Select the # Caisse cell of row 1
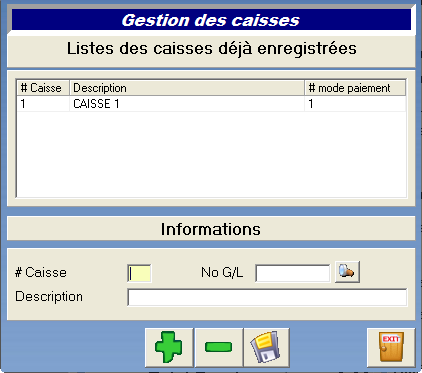Image resolution: width=422 pixels, height=373 pixels. point(43,104)
